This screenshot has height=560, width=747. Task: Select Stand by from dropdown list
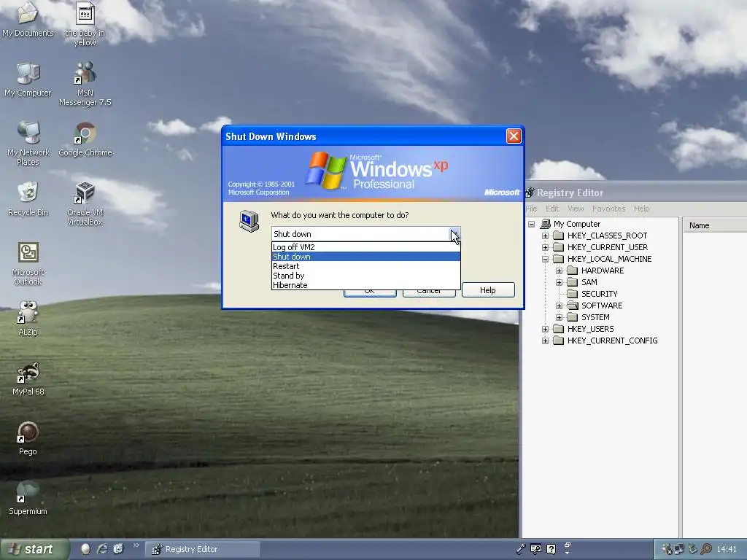click(x=366, y=276)
